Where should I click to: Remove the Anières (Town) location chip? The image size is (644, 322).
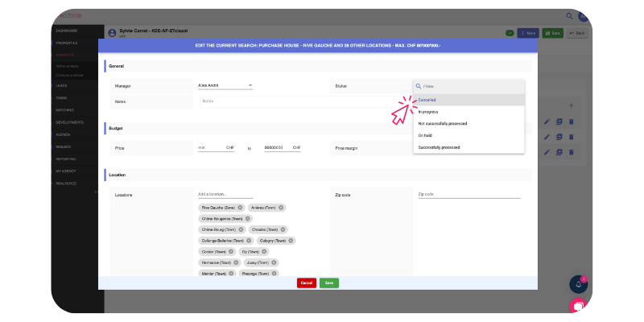point(281,208)
